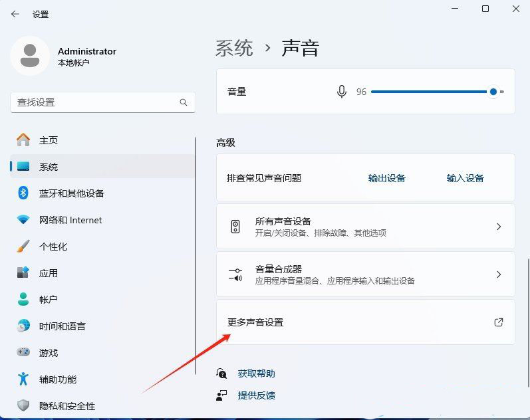Click the back arrow in the title bar

click(15, 14)
